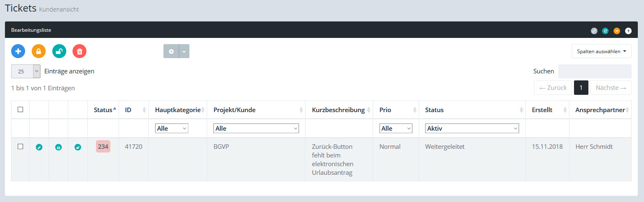The height and width of the screenshot is (202, 644).
Task: Click the blue plus button to add ticket
Action: [18, 51]
